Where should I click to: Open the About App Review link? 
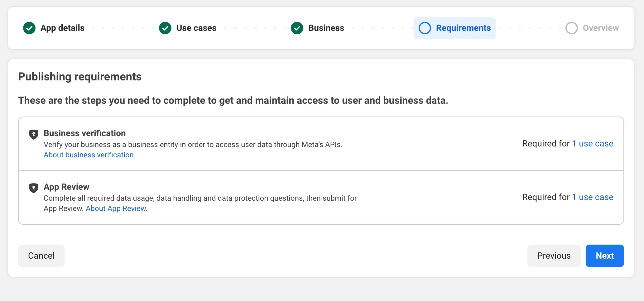[117, 208]
